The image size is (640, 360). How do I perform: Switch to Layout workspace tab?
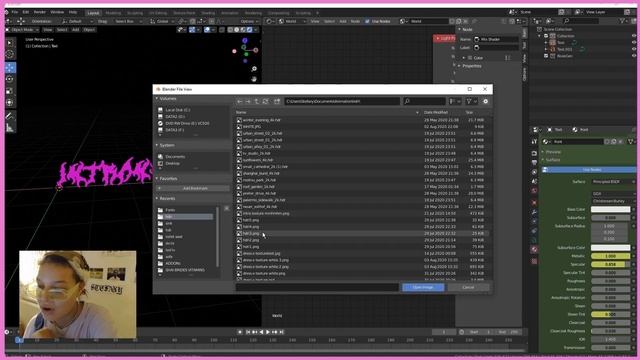point(93,13)
